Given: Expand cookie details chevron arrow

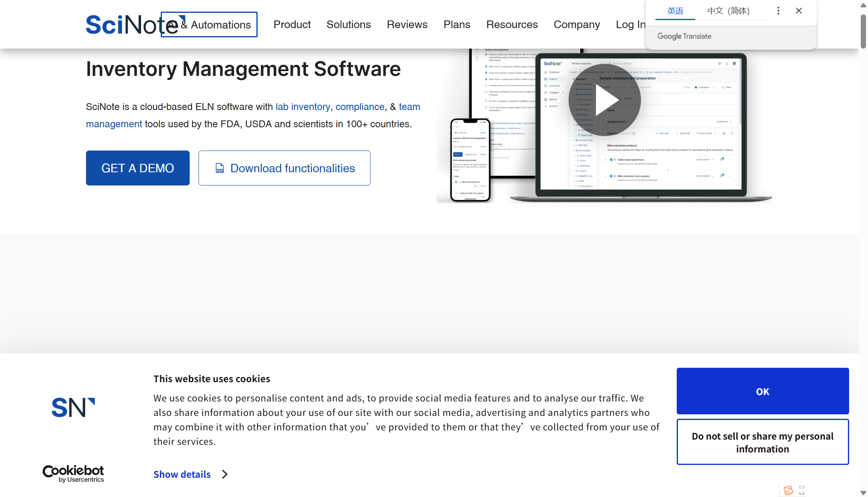Looking at the screenshot, I should pos(225,474).
